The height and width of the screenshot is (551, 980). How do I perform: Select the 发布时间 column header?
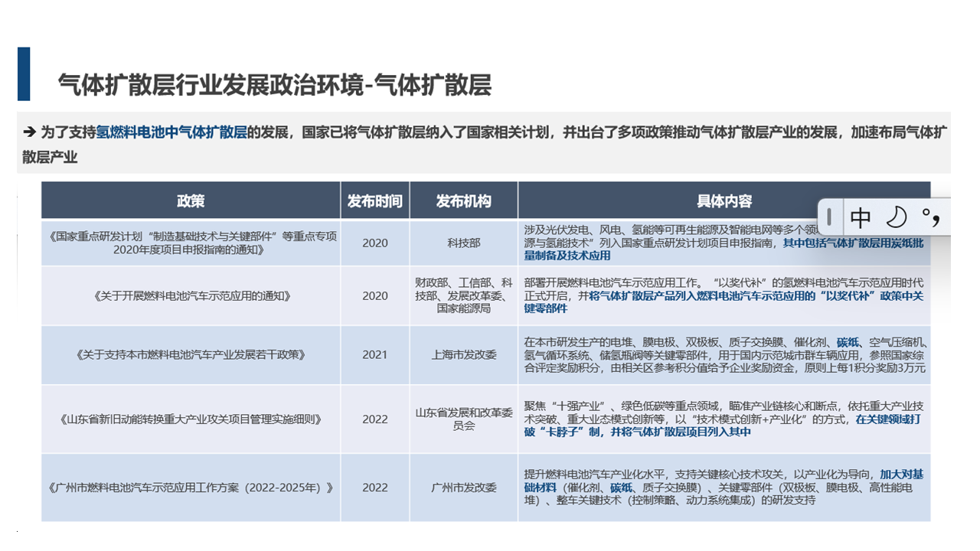(x=374, y=201)
